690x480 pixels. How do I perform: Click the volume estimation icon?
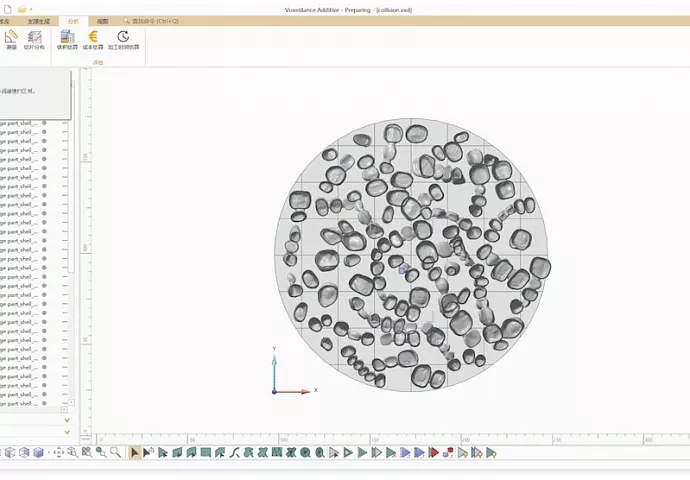67,39
